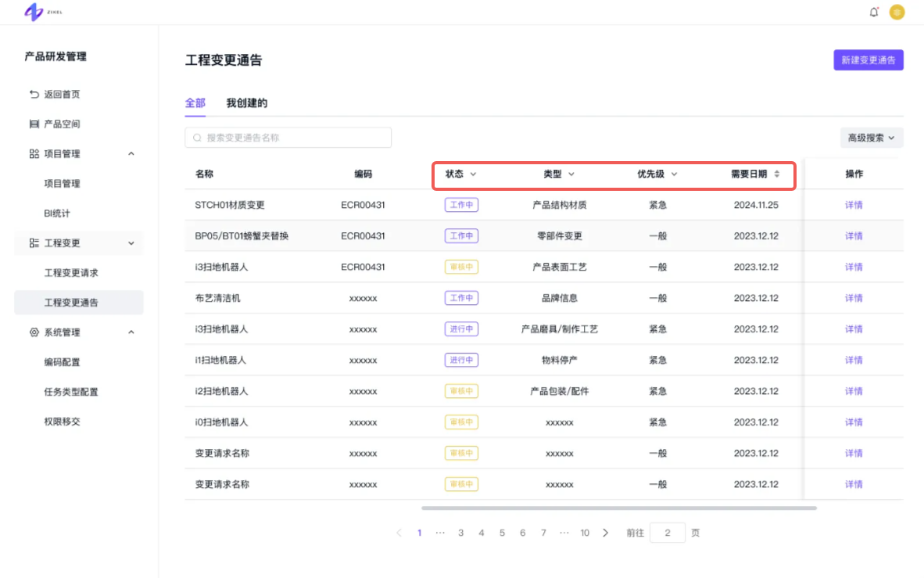Click the 前往 page number input
924x578 pixels.
click(x=667, y=533)
